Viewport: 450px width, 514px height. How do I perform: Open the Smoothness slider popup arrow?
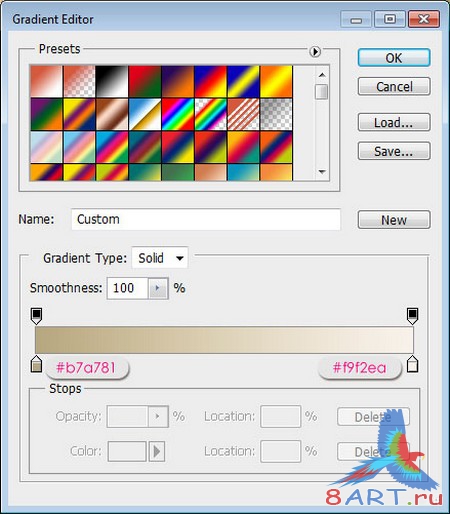coord(158,288)
